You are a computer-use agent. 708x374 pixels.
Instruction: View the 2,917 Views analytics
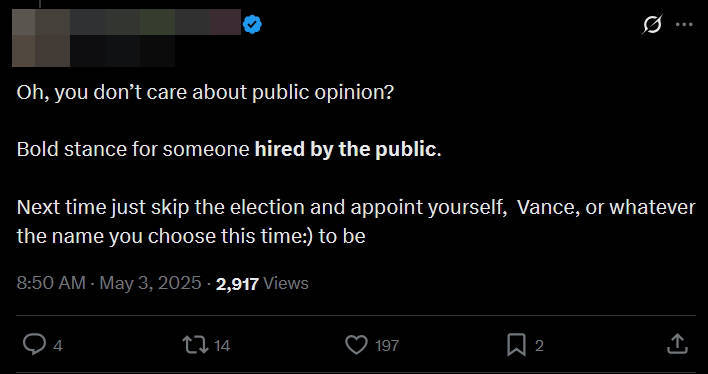[x=262, y=284]
